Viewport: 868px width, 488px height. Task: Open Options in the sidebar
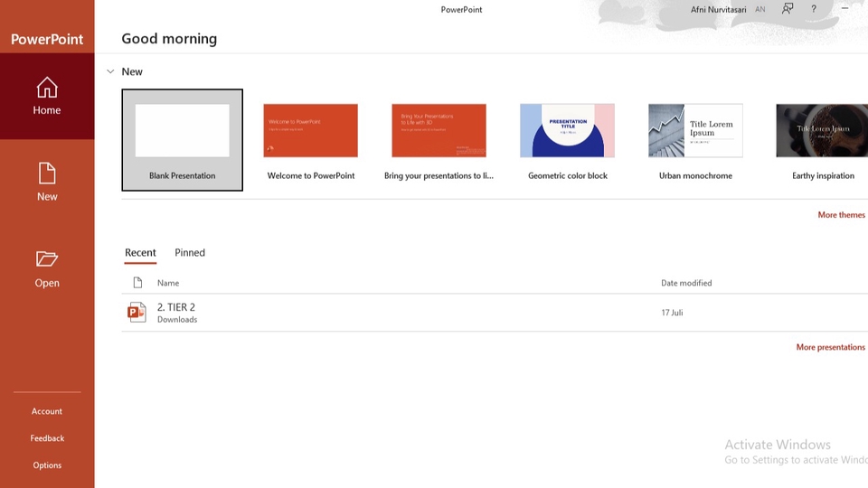(47, 465)
